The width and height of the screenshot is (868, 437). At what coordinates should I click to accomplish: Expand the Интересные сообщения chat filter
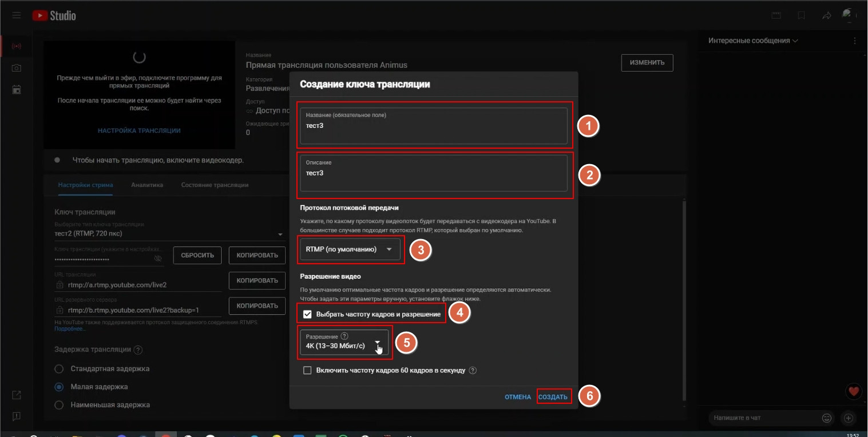click(x=753, y=41)
